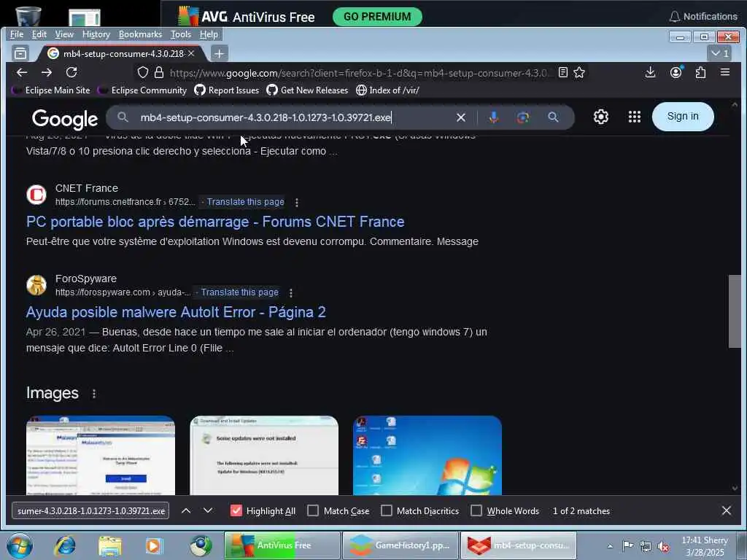
Task: Open Images section three-dot menu
Action: (94, 394)
